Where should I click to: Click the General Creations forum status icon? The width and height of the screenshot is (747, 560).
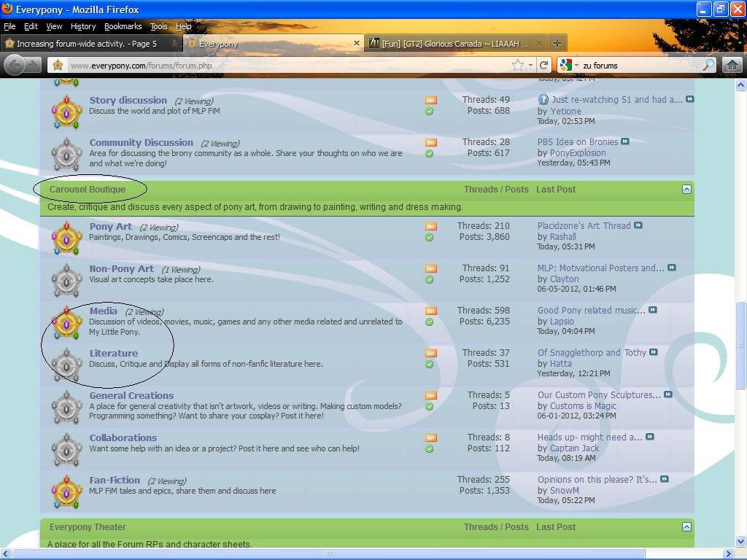(x=66, y=407)
